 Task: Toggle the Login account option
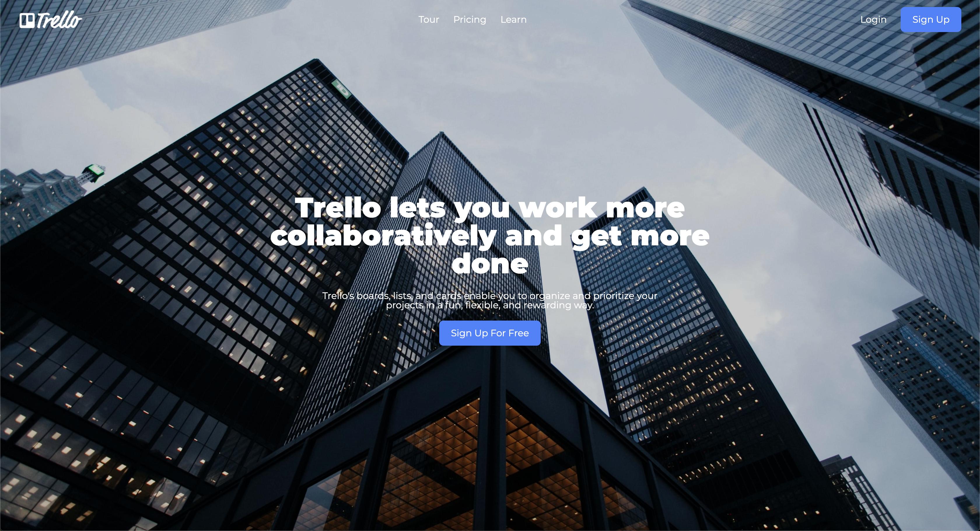click(873, 19)
